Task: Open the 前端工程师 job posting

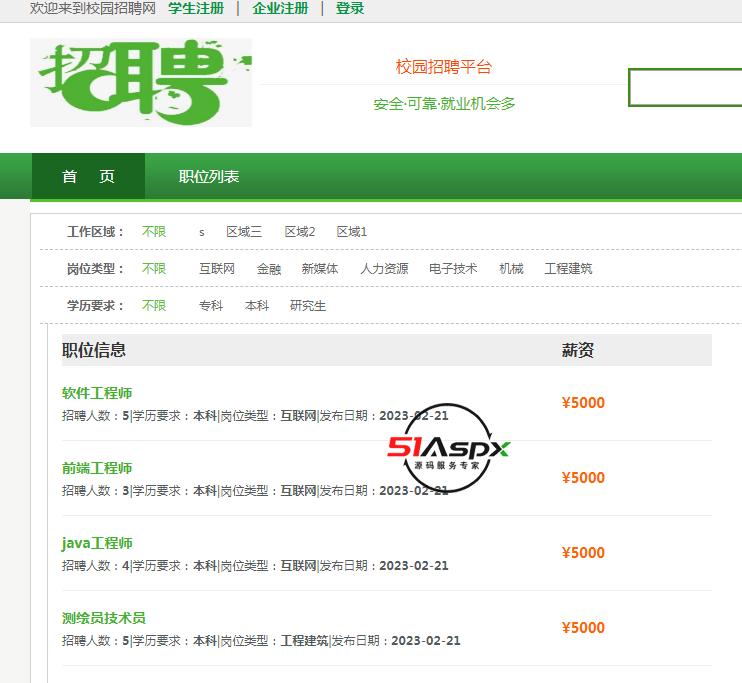Action: point(97,468)
